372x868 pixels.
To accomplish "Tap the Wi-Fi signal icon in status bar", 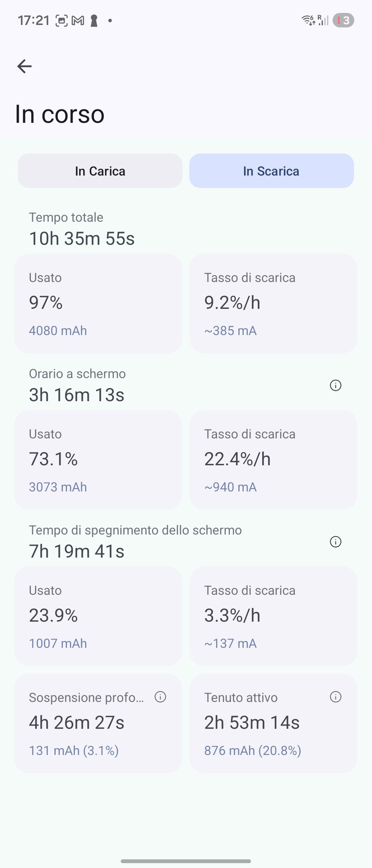I will coord(308,20).
